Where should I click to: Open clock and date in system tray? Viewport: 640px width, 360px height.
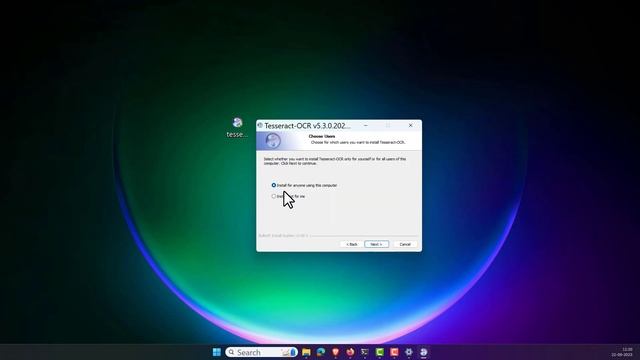[622, 352]
